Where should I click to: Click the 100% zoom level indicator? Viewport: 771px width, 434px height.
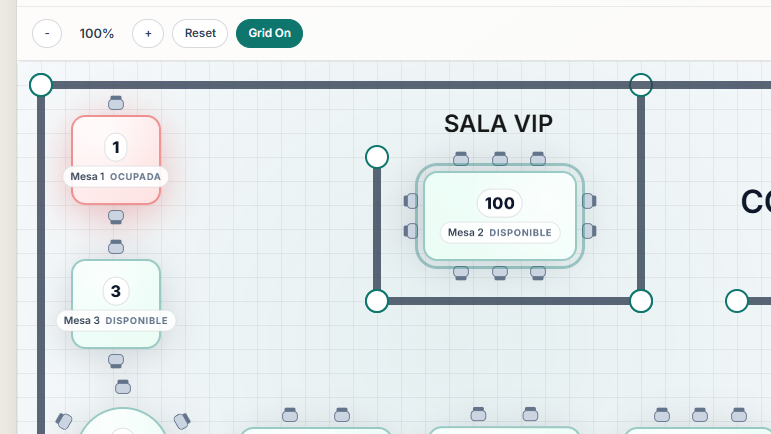pos(97,33)
